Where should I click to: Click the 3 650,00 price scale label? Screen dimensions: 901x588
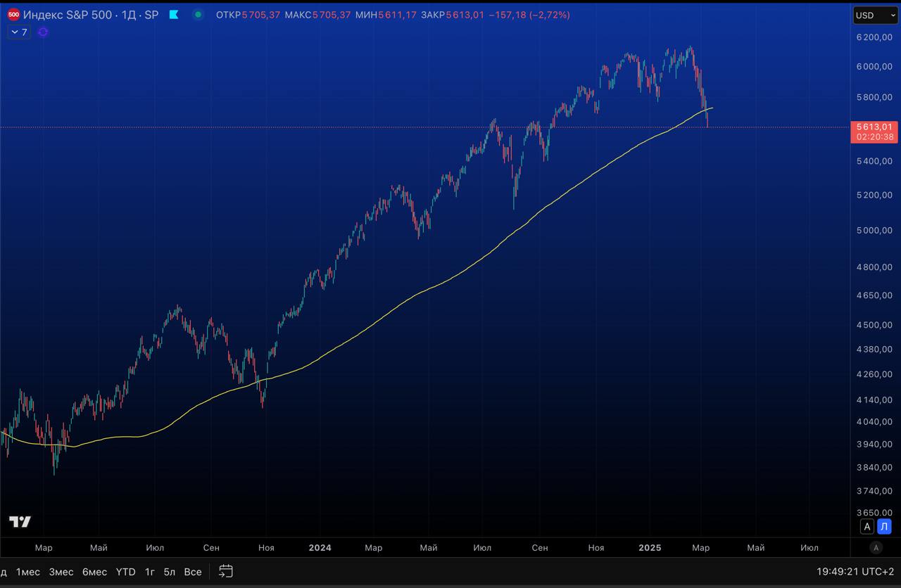pos(874,513)
